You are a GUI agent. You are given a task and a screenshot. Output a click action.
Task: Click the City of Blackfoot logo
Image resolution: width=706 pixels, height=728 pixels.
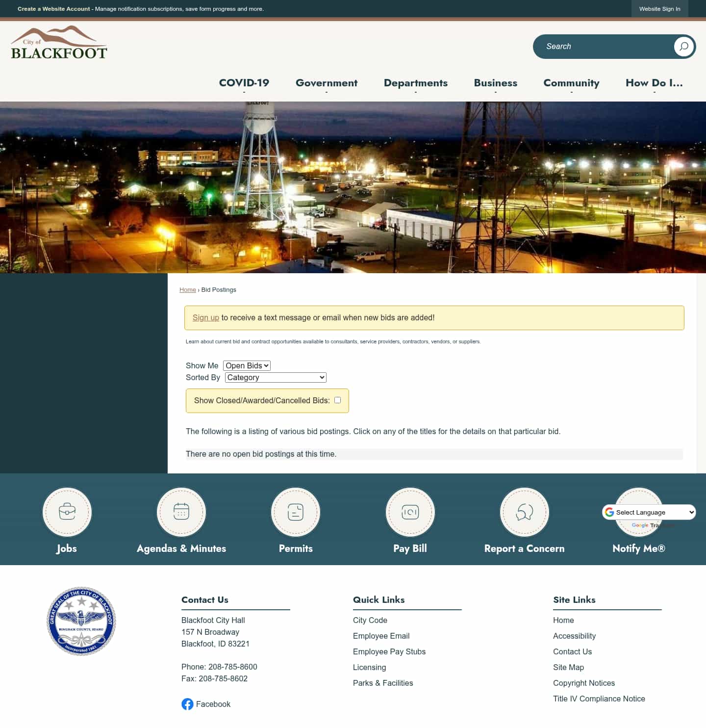tap(58, 42)
